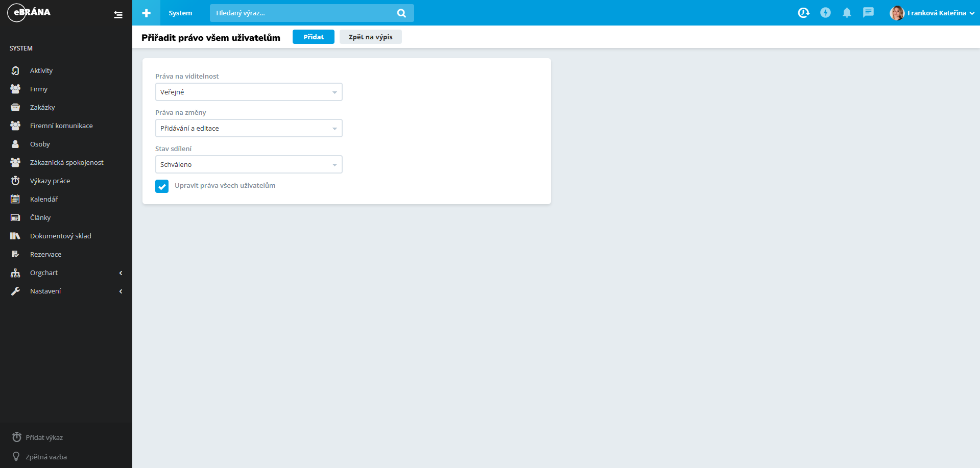The height and width of the screenshot is (468, 980).
Task: Open Kalendář from the sidebar
Action: point(44,199)
